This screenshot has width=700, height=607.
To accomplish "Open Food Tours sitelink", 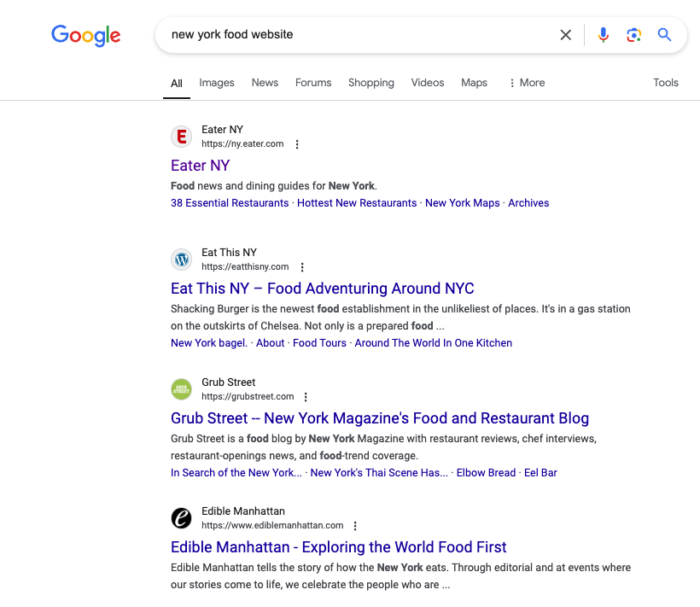I will pos(319,343).
